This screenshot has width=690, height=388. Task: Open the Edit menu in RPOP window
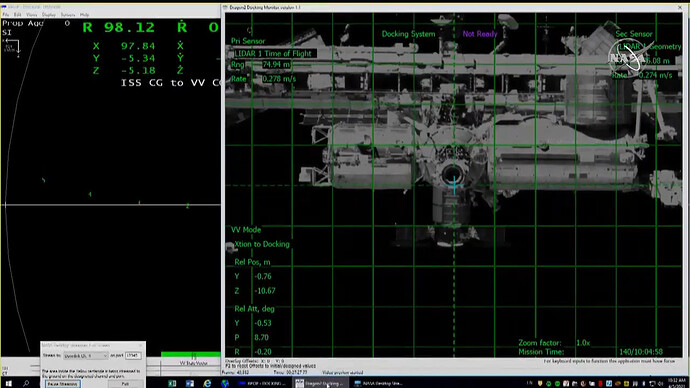[x=18, y=15]
